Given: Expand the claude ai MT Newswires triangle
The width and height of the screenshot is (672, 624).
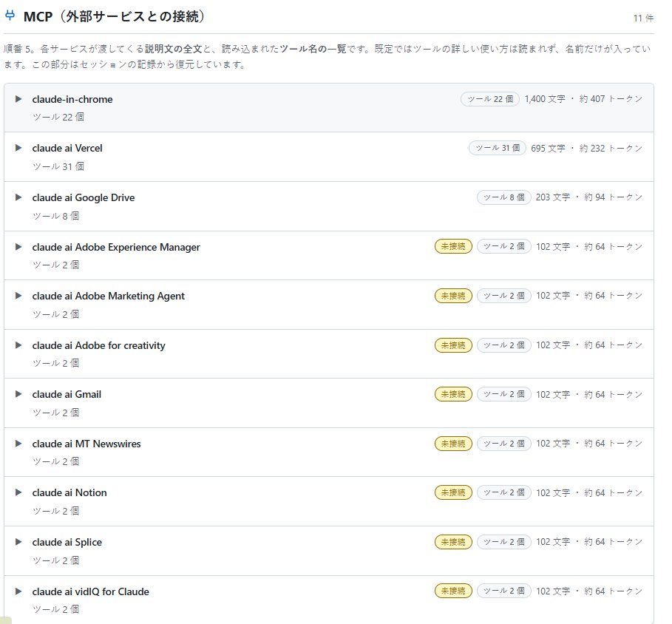Looking at the screenshot, I should tap(18, 443).
